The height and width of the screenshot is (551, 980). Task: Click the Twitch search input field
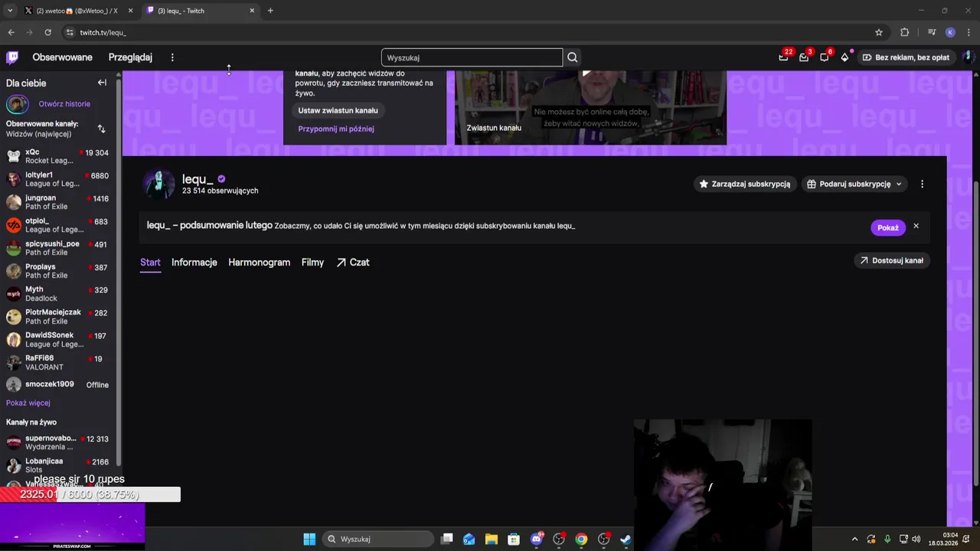pyautogui.click(x=472, y=57)
